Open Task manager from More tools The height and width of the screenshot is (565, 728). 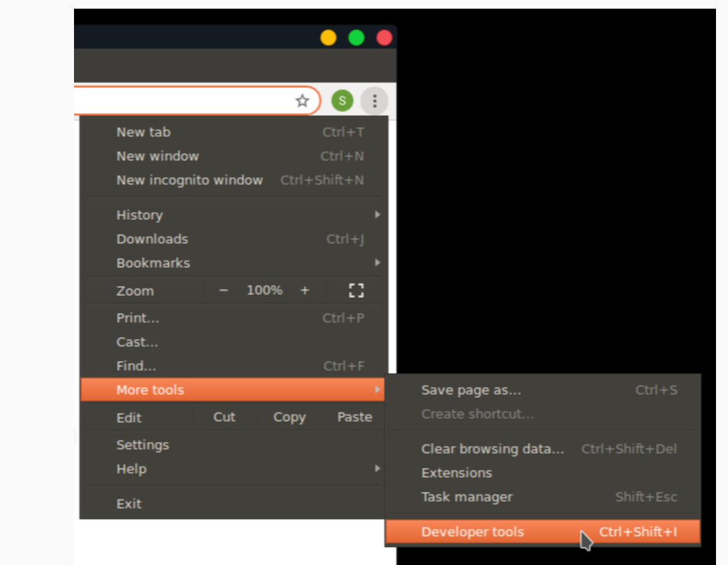coord(467,497)
